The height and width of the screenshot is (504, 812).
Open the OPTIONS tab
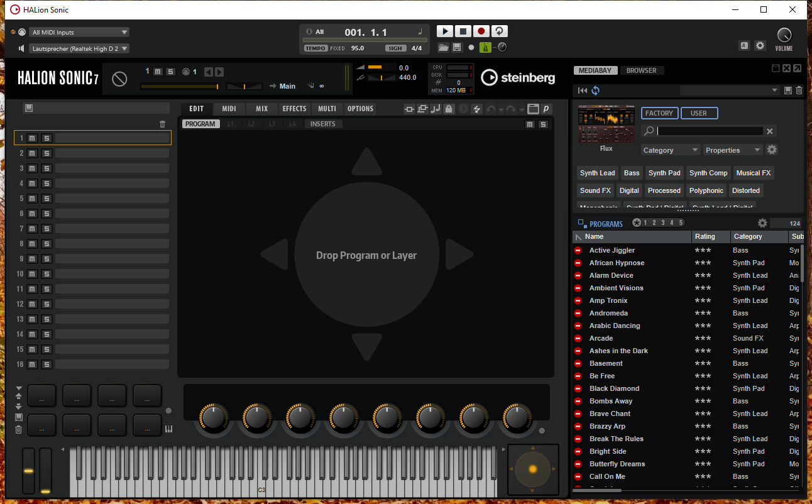(360, 109)
